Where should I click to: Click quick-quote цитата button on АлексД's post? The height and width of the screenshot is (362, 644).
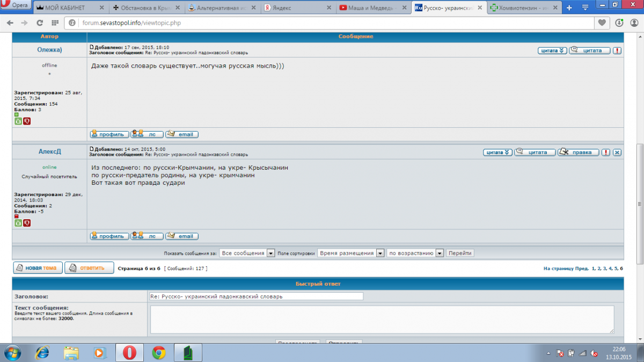[x=497, y=153]
